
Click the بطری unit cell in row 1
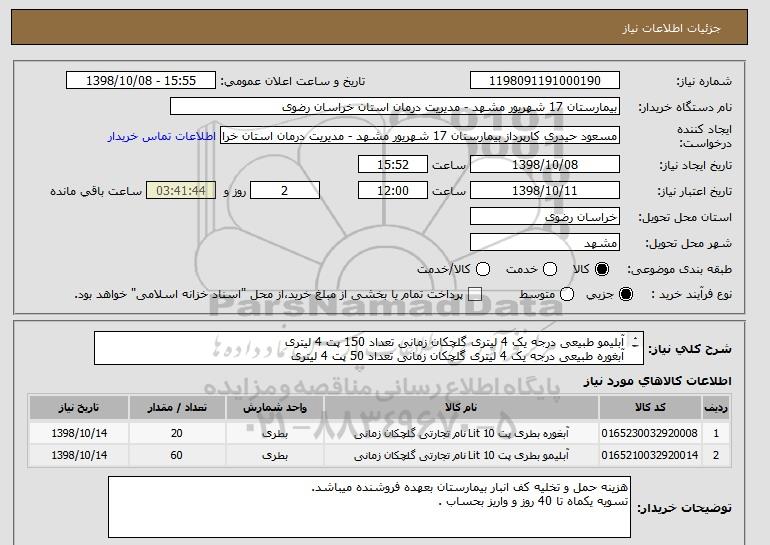point(275,434)
